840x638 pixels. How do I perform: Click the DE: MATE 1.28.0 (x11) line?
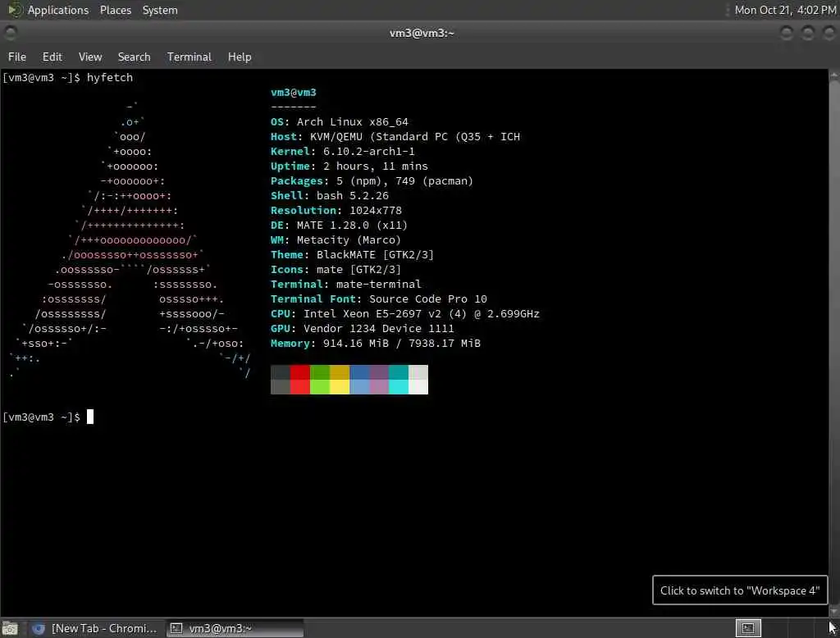339,225
